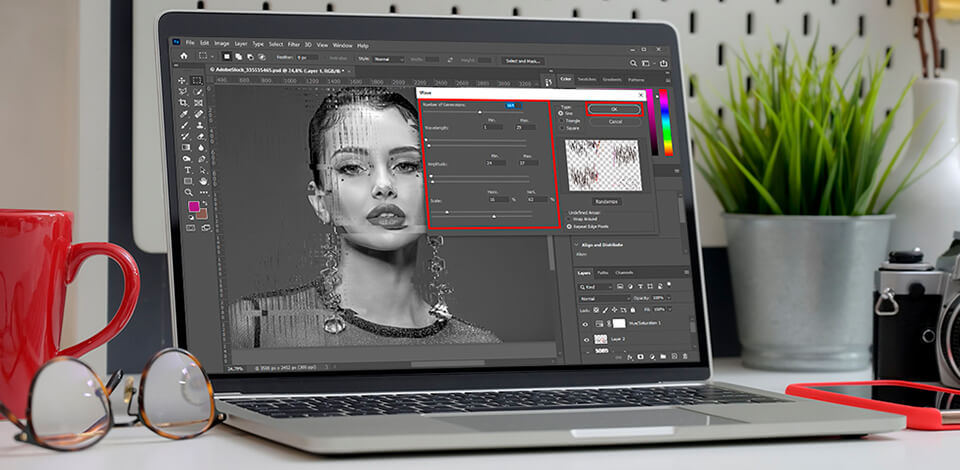Open the Normal blend mode dropdown
The width and height of the screenshot is (960, 470).
pyautogui.click(x=604, y=299)
